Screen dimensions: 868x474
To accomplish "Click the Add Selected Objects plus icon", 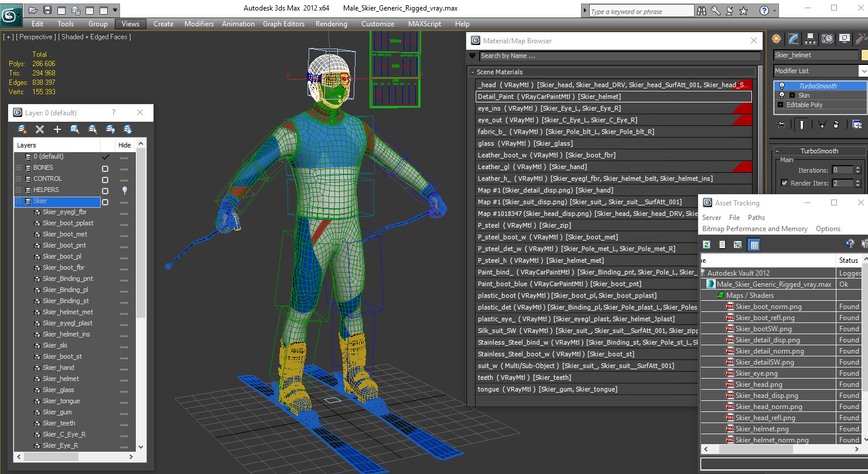I will [x=57, y=129].
